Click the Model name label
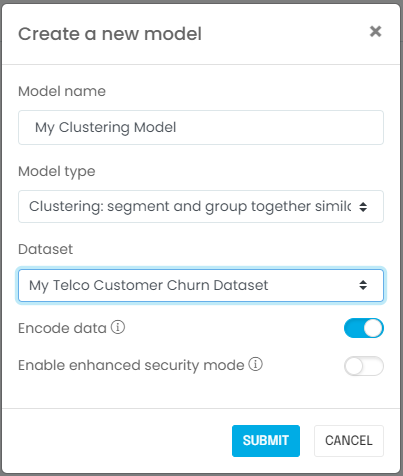This screenshot has height=476, width=403. point(62,91)
